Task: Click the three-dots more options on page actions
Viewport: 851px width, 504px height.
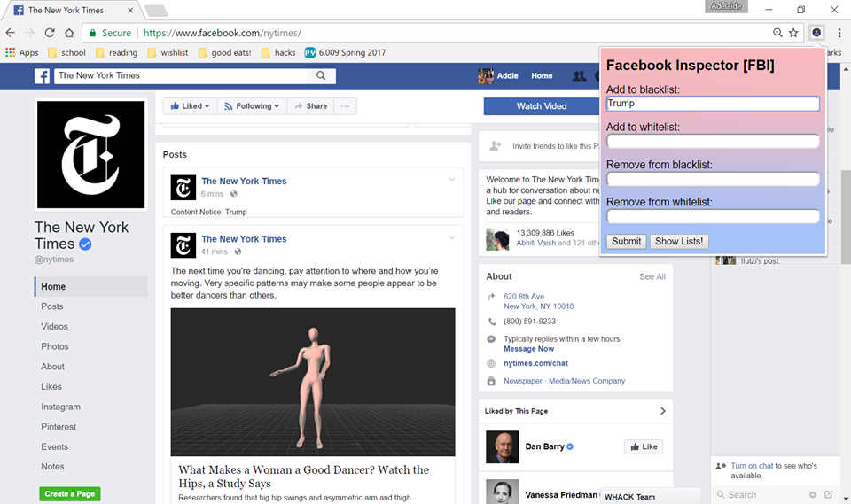Action: (x=345, y=106)
